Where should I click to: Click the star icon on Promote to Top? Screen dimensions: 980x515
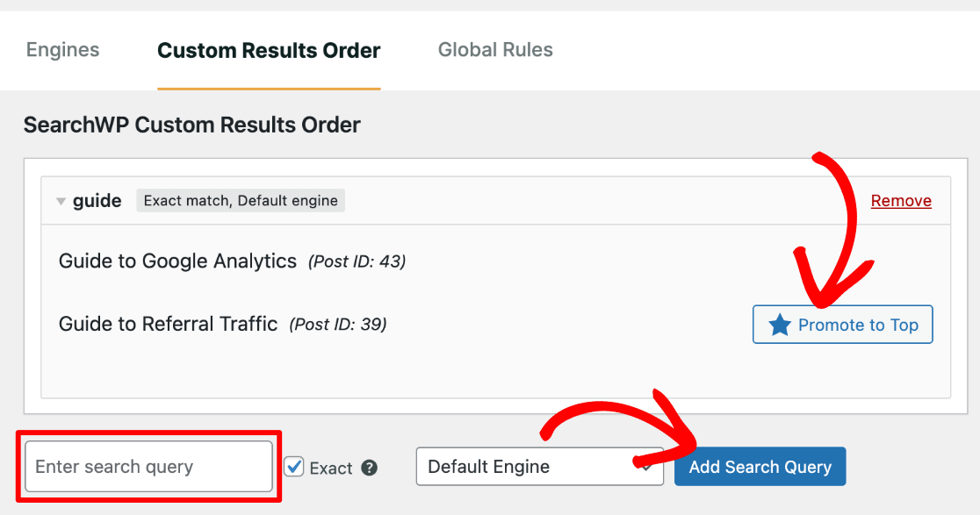pos(780,324)
